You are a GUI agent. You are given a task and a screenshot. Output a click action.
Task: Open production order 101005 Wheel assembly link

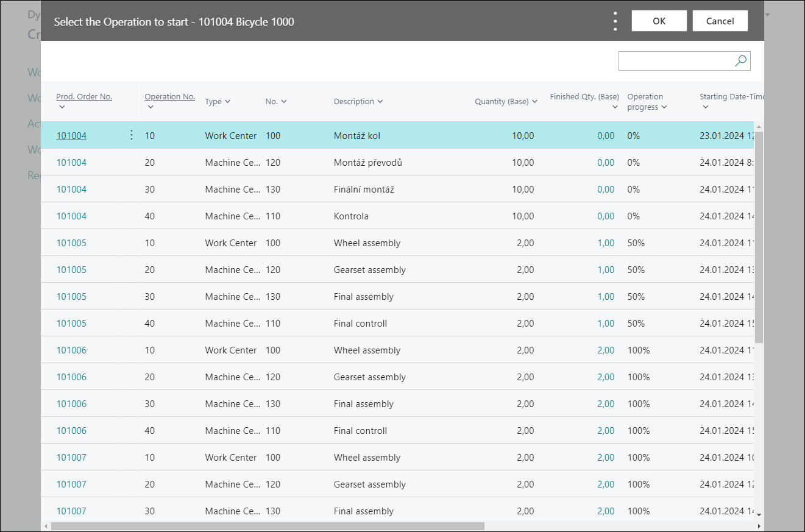[71, 243]
